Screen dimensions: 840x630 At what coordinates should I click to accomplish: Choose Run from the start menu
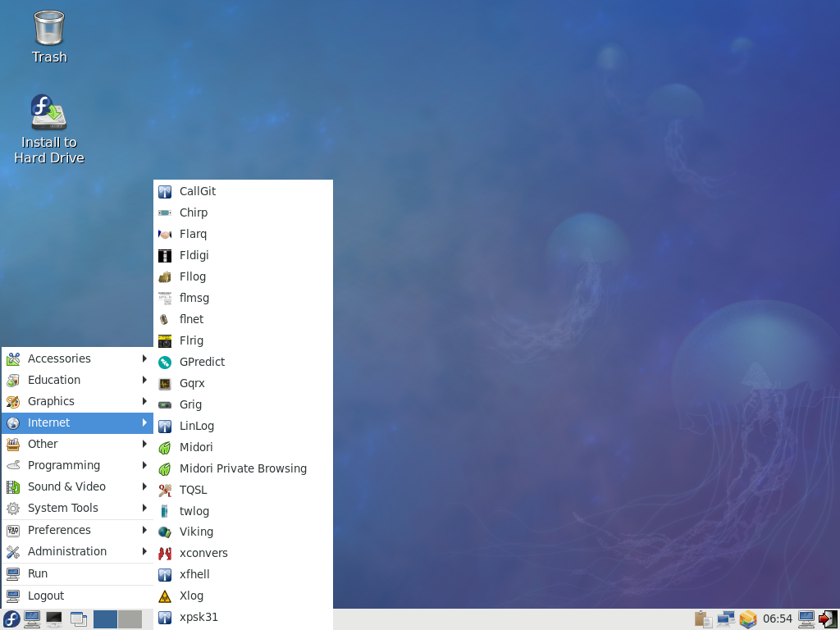pos(78,573)
